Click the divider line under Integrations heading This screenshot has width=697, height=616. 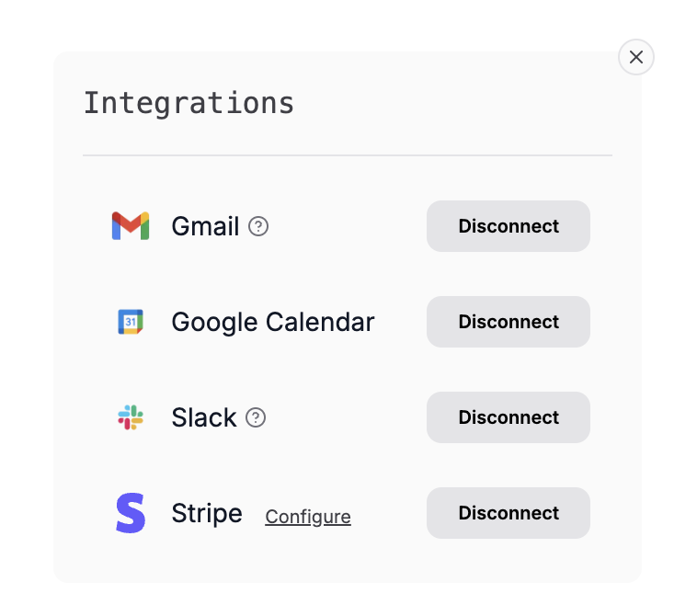pyautogui.click(x=347, y=155)
